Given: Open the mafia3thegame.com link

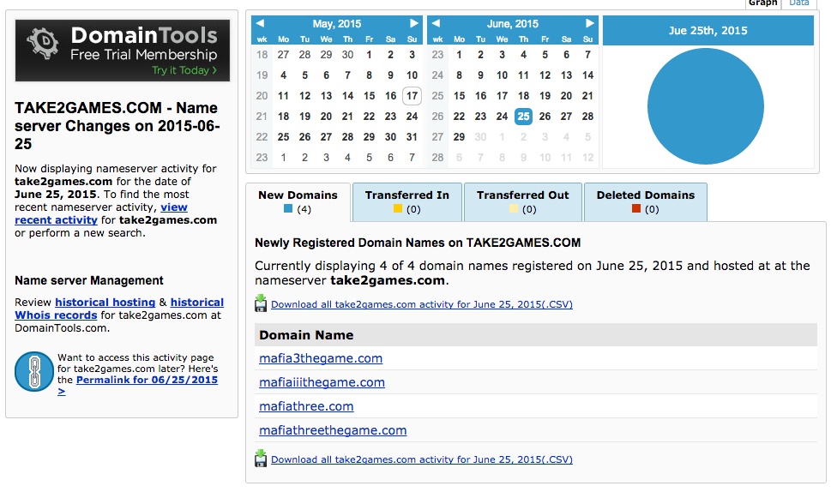Looking at the screenshot, I should pos(321,358).
